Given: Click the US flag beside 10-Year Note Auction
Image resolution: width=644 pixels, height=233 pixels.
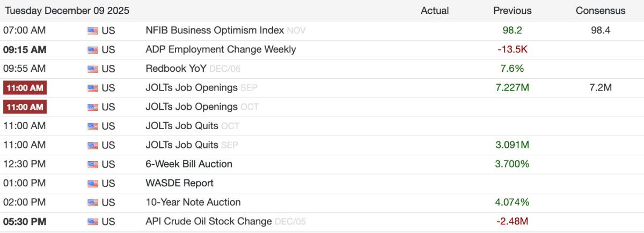Looking at the screenshot, I should point(92,202).
